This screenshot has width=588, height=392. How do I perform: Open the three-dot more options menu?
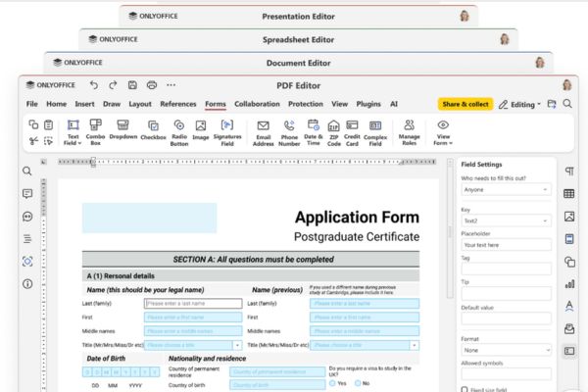point(171,85)
